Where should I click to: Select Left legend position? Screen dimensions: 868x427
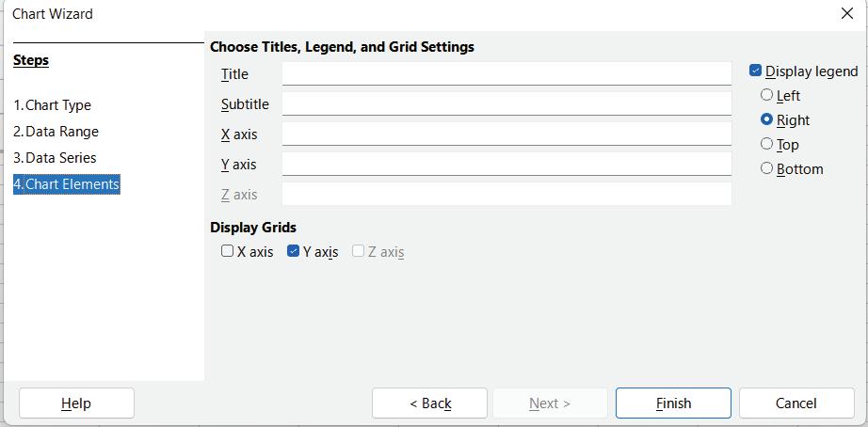tap(767, 95)
